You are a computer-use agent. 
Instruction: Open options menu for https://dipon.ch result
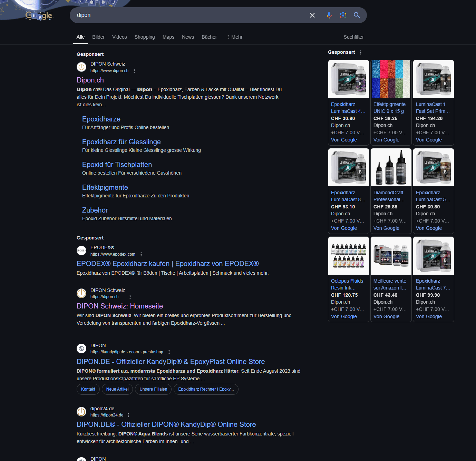[130, 297]
